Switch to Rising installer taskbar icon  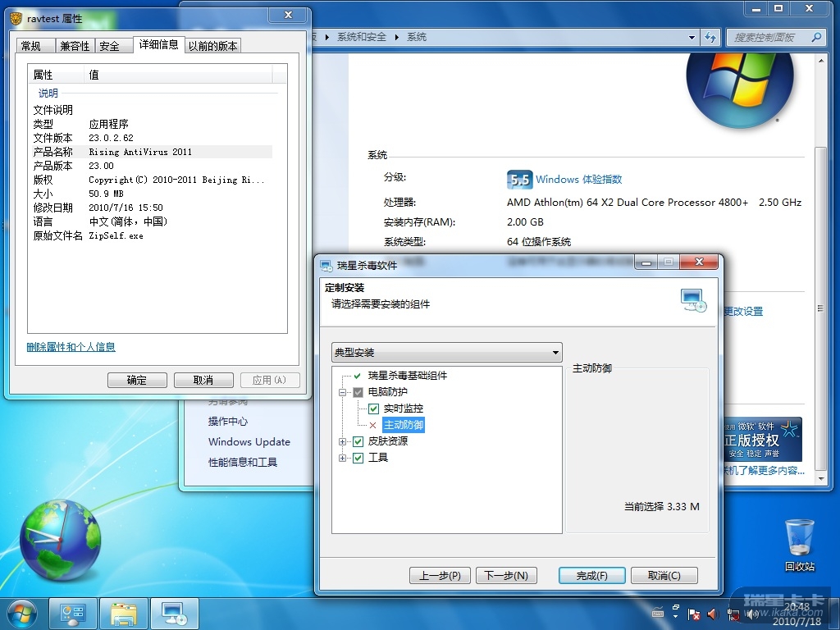point(175,614)
